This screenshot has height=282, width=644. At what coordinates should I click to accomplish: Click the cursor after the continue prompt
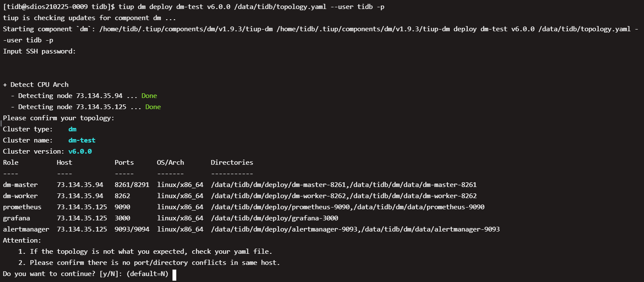[174, 274]
